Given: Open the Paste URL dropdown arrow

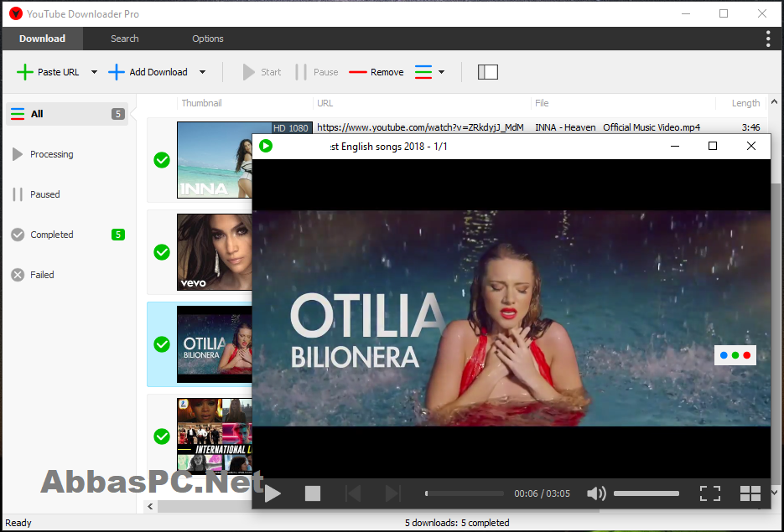Looking at the screenshot, I should (94, 72).
